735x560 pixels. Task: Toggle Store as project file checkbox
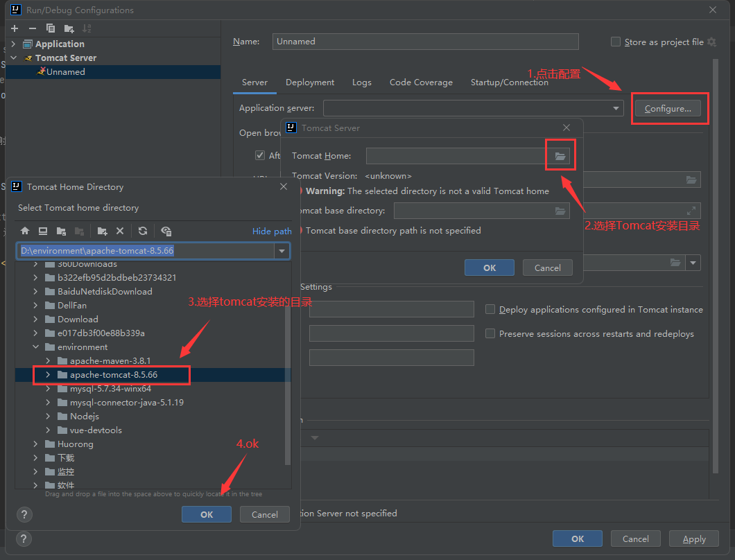pyautogui.click(x=616, y=42)
